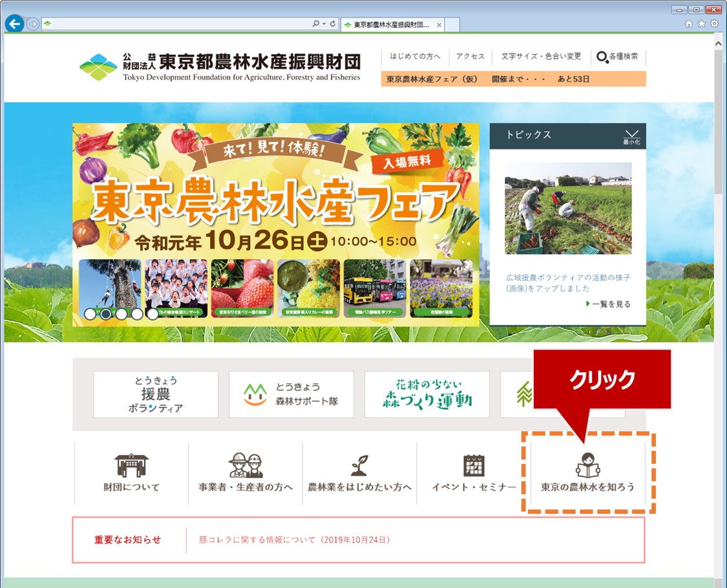The width and height of the screenshot is (727, 588).
Task: Click the 財団について text label
Action: click(131, 487)
